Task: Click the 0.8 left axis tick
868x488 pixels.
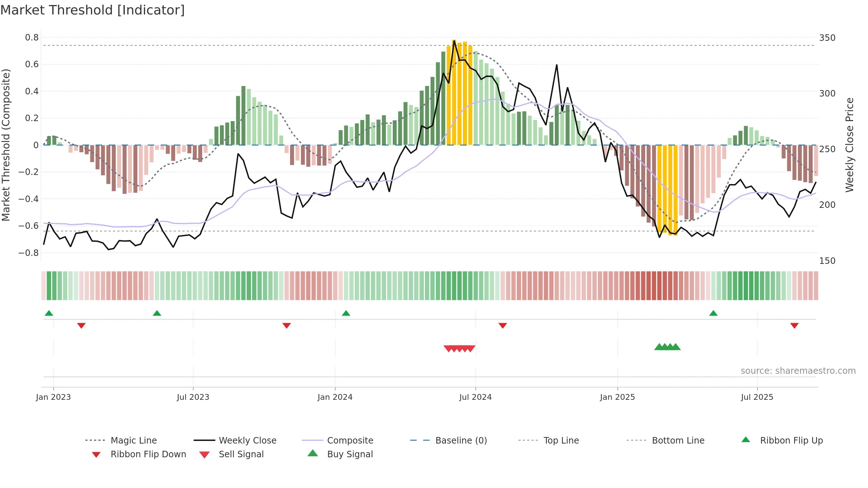Action: 32,38
